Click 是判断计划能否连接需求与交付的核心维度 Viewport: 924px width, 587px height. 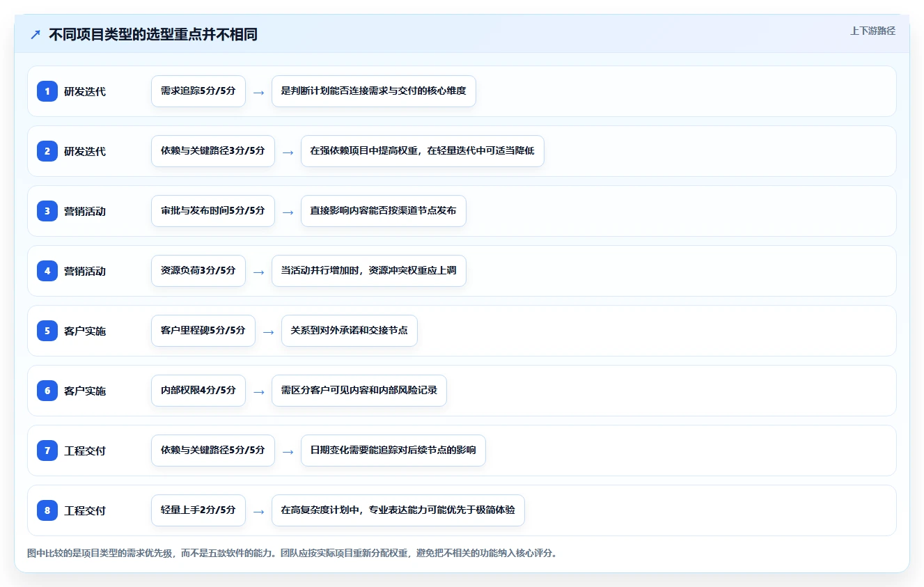point(374,91)
